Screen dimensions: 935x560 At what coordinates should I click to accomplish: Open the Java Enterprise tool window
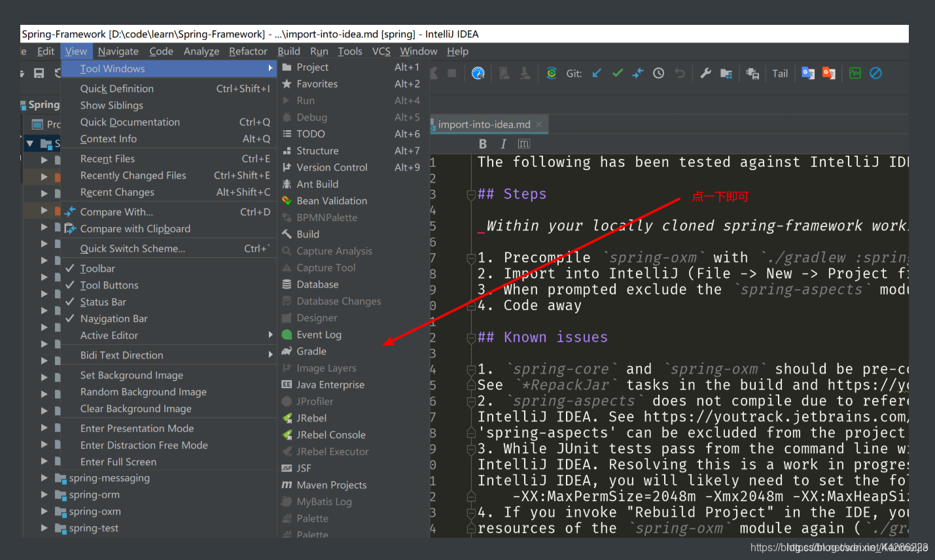coord(353,385)
